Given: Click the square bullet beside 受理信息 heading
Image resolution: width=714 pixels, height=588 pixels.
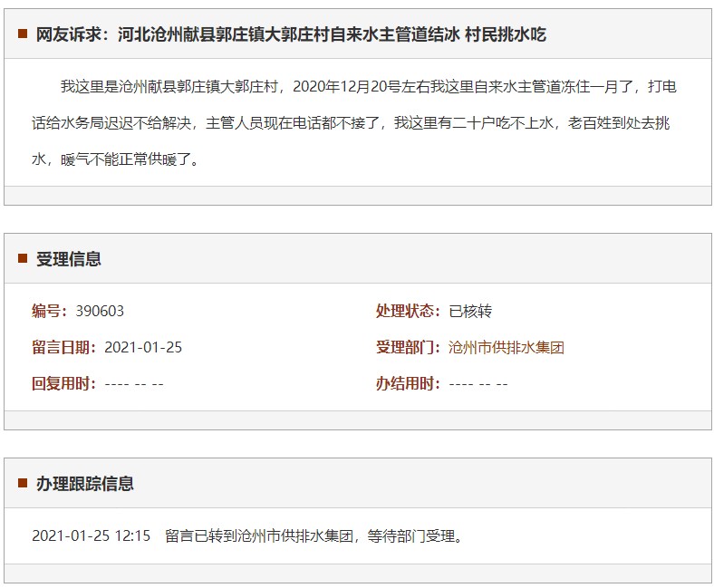Looking at the screenshot, I should point(23,258).
